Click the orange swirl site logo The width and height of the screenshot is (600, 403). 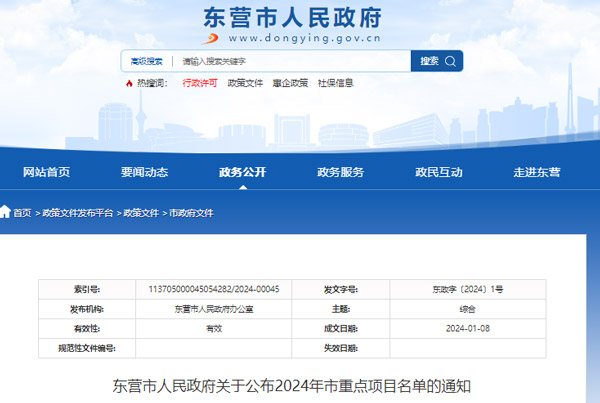(x=210, y=38)
